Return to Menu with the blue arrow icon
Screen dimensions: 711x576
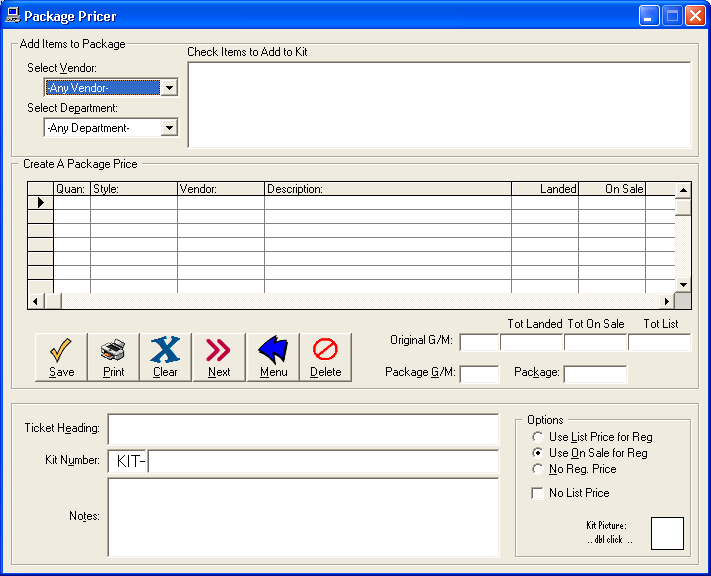273,357
